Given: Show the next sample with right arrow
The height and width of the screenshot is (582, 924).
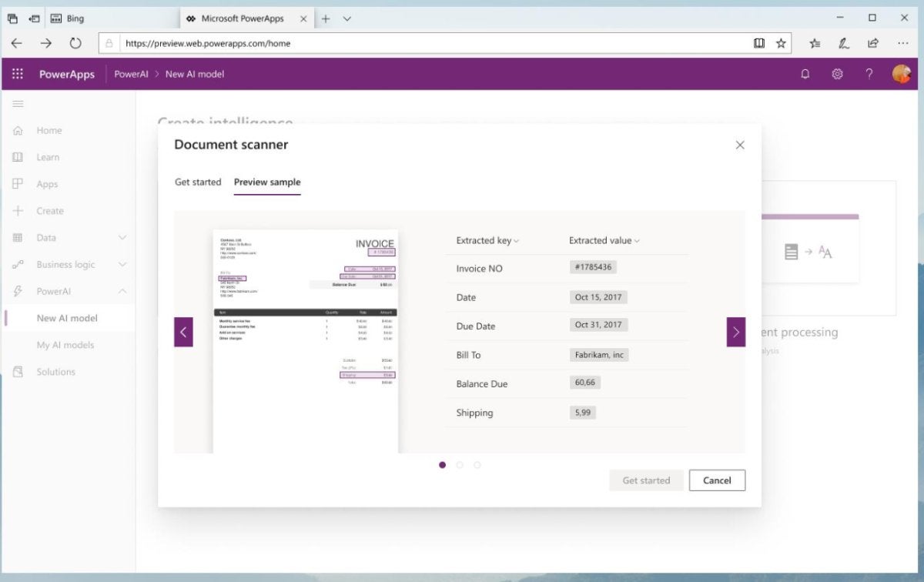Looking at the screenshot, I should 736,332.
